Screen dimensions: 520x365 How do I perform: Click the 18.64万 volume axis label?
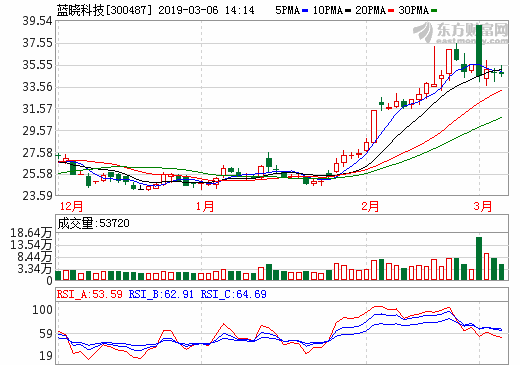tap(31, 233)
